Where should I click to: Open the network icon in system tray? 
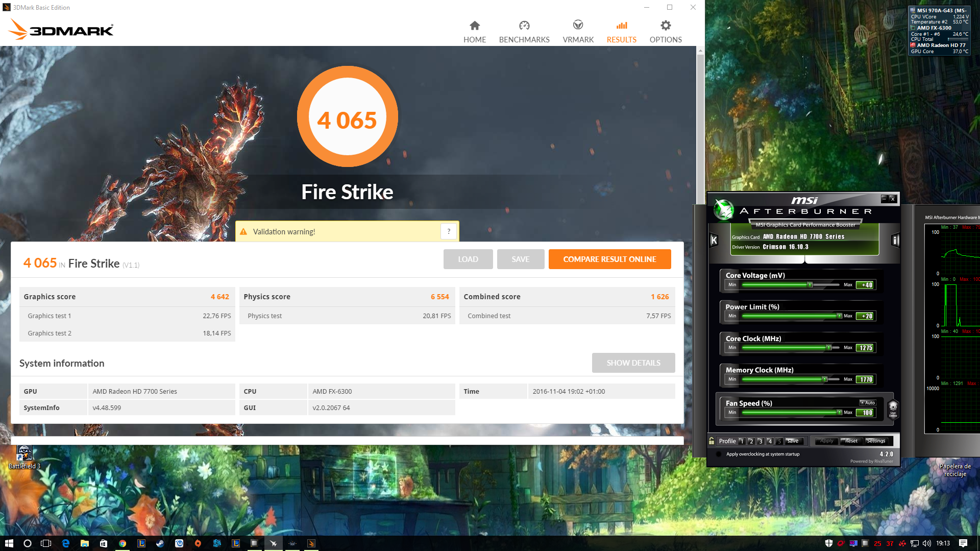[x=915, y=543]
